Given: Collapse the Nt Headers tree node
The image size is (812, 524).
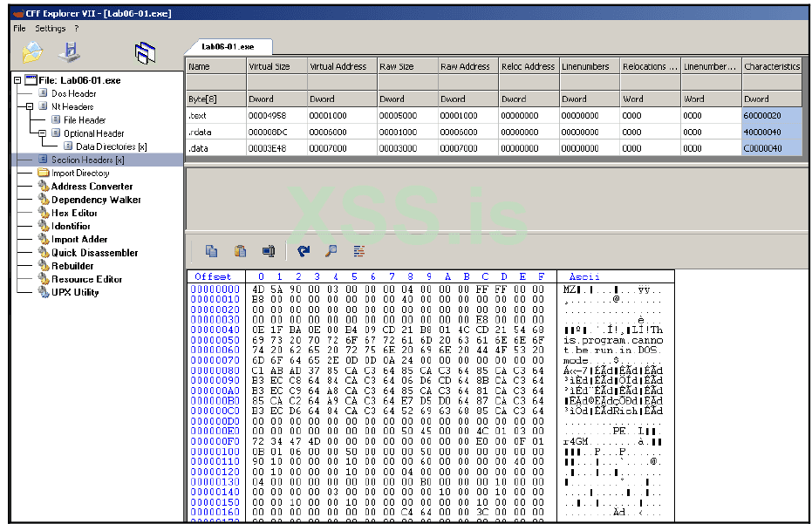Looking at the screenshot, I should (31, 106).
